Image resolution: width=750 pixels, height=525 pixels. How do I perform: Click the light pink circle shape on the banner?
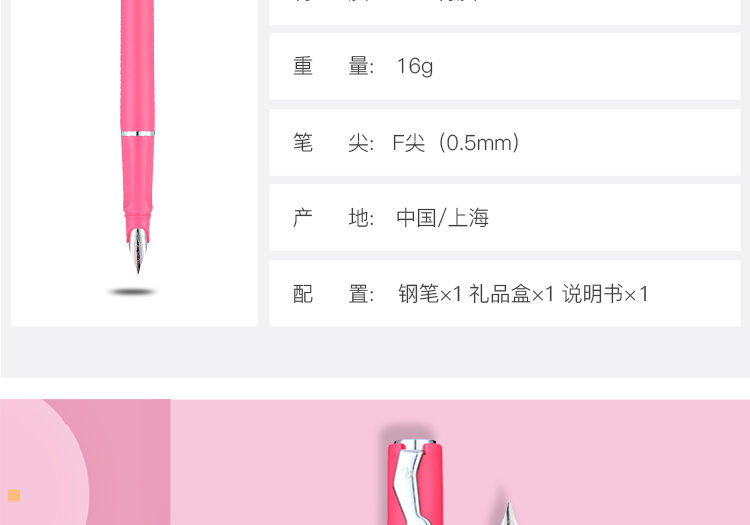click(x=43, y=462)
